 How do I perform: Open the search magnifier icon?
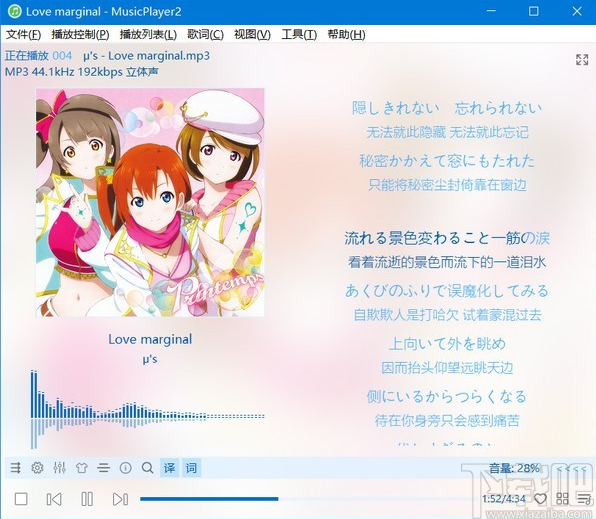coord(147,468)
